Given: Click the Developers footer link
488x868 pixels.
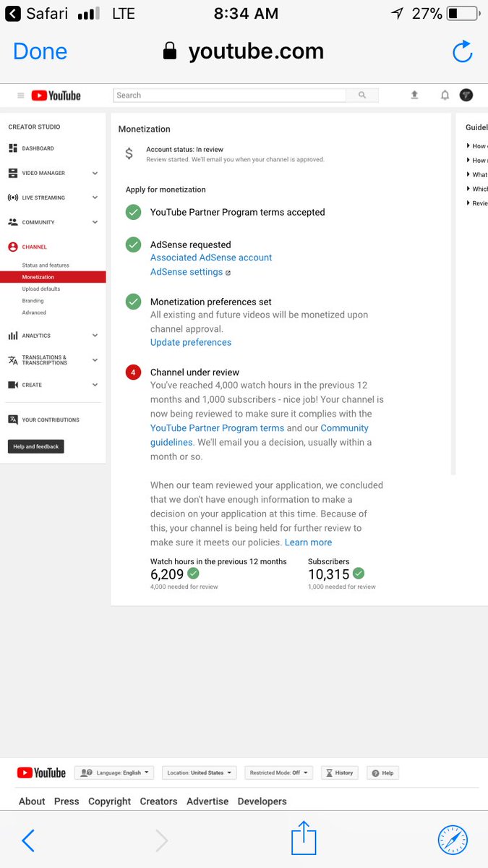Looking at the screenshot, I should pyautogui.click(x=262, y=801).
